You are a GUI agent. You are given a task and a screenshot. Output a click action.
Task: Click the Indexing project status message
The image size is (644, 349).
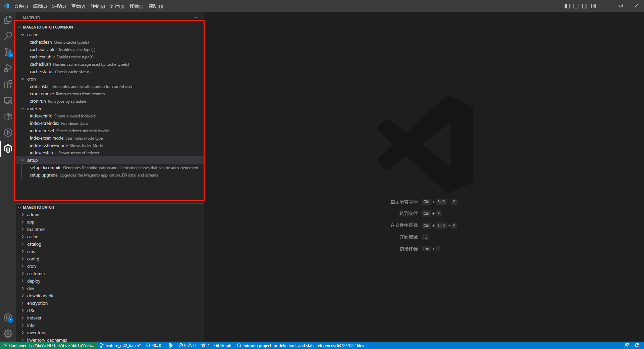click(300, 345)
